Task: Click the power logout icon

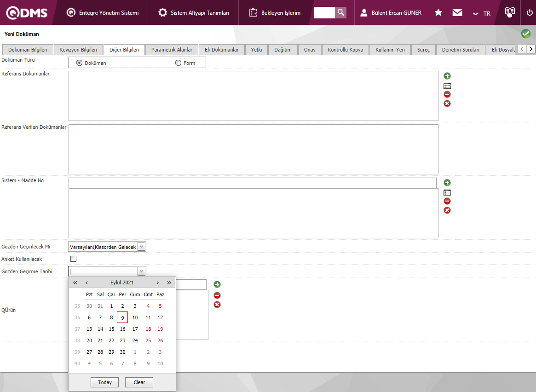Action: [x=530, y=12]
